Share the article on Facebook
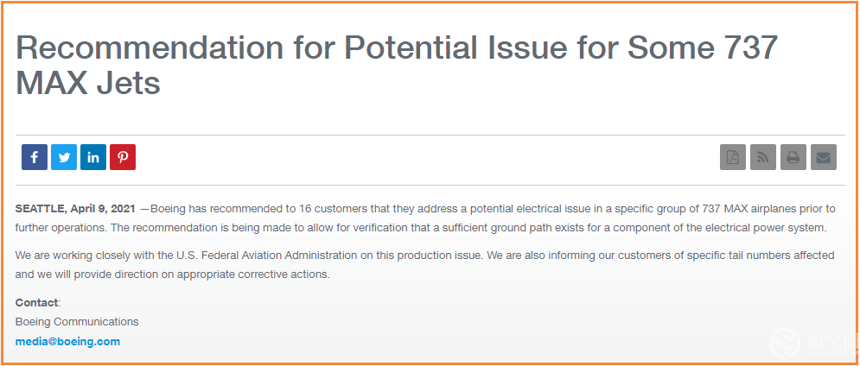The width and height of the screenshot is (860, 366). pyautogui.click(x=35, y=157)
